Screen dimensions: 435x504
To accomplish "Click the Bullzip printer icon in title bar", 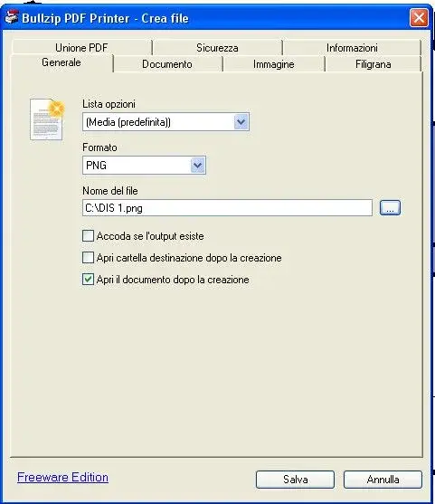I will [x=12, y=17].
